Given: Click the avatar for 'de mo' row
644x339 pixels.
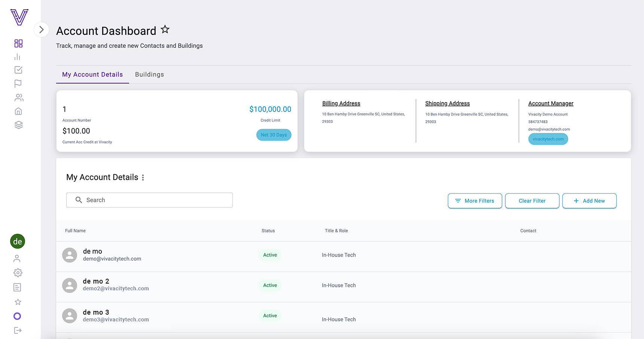Looking at the screenshot, I should point(70,255).
